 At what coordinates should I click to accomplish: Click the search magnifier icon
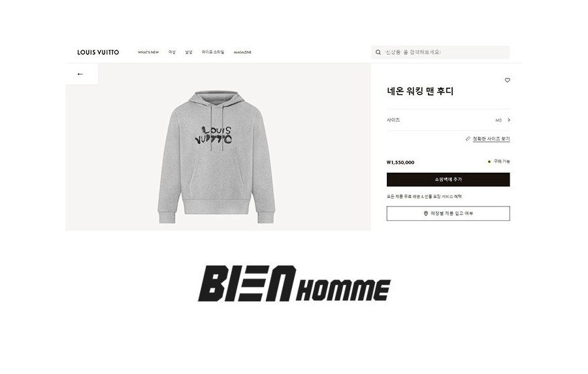pyautogui.click(x=378, y=52)
